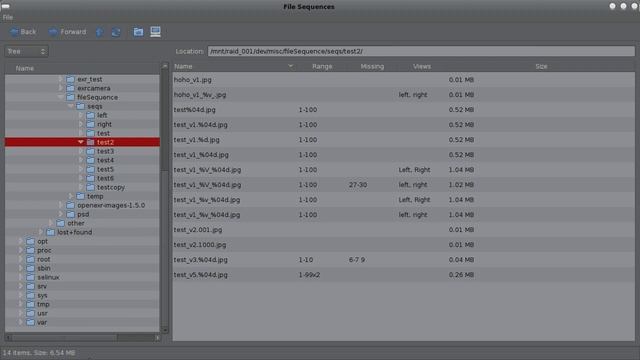
Task: Click the tree panel Name header
Action: [82, 68]
